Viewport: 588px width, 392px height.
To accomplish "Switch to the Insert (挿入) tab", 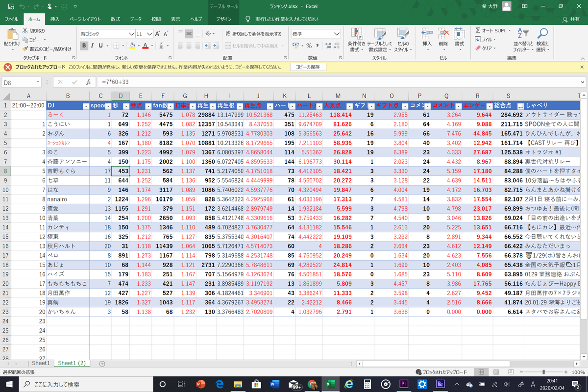I will coord(55,19).
